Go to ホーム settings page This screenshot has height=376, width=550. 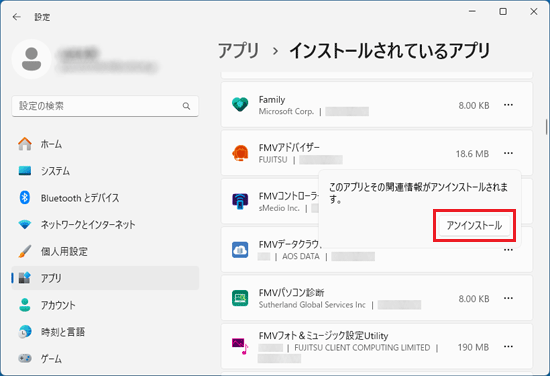(105, 144)
